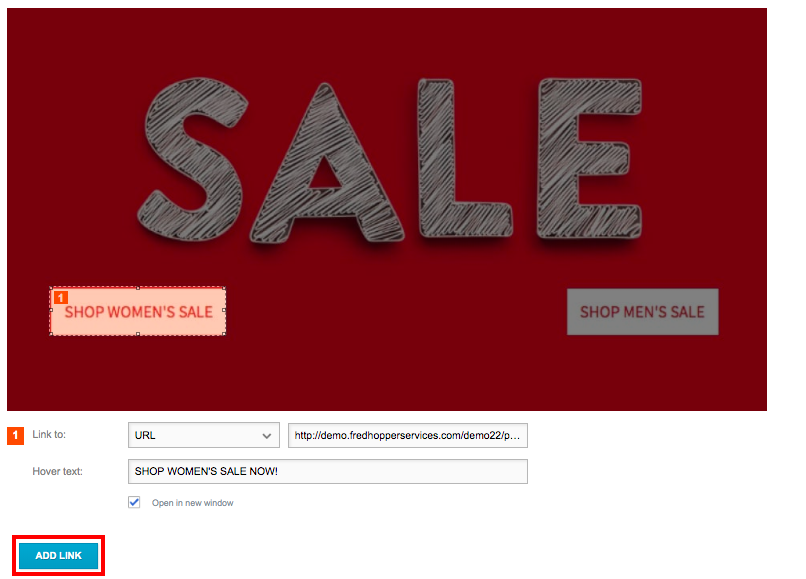Click the bottom-right resize handle of hotspot
The width and height of the screenshot is (806, 579).
pyautogui.click(x=224, y=334)
